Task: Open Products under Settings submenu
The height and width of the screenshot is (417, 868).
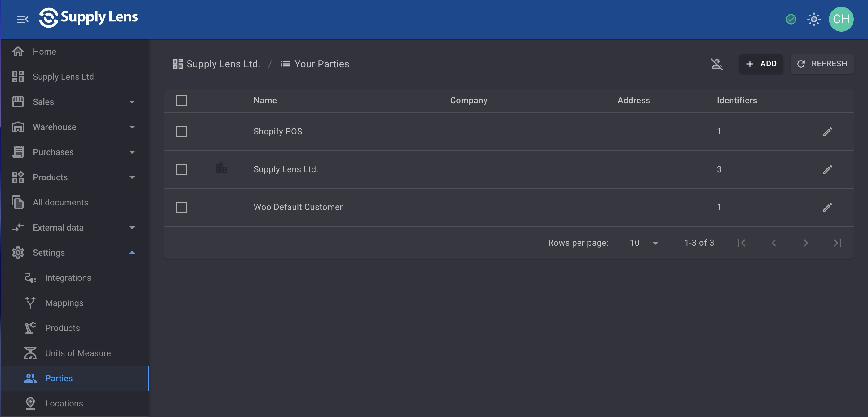Action: point(75,328)
